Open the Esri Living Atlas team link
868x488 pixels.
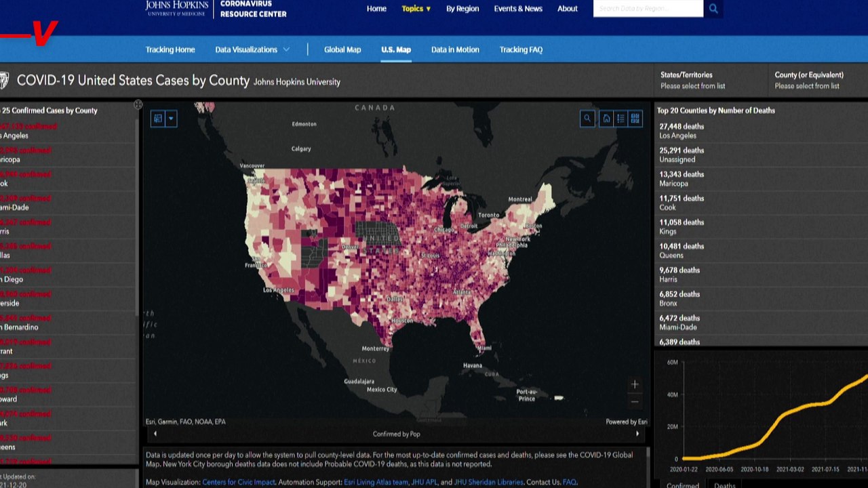click(x=376, y=482)
